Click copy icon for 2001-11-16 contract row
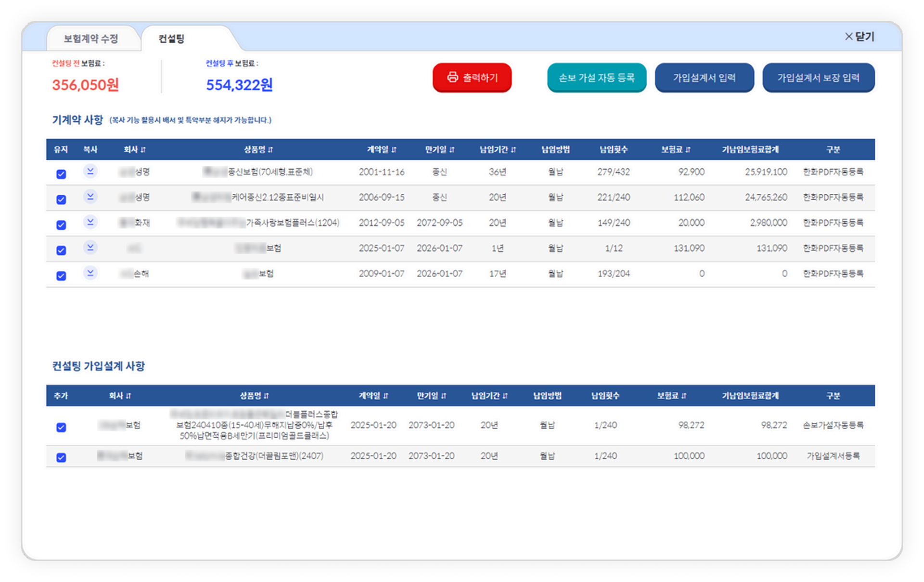This screenshot has height=582, width=924. (90, 171)
